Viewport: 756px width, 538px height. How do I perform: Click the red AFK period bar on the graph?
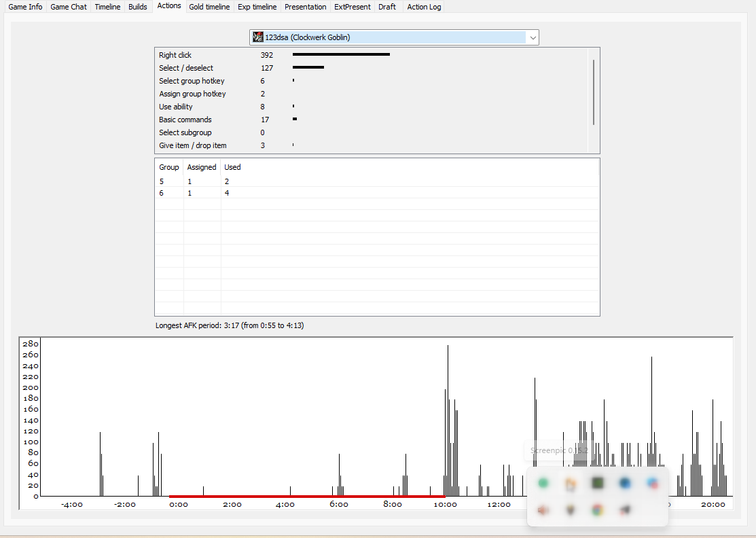tap(307, 496)
